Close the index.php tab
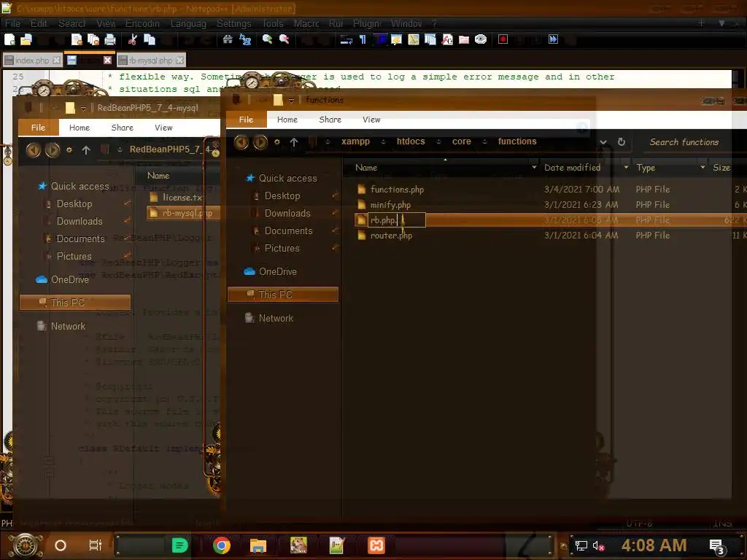747x560 pixels. tap(56, 61)
